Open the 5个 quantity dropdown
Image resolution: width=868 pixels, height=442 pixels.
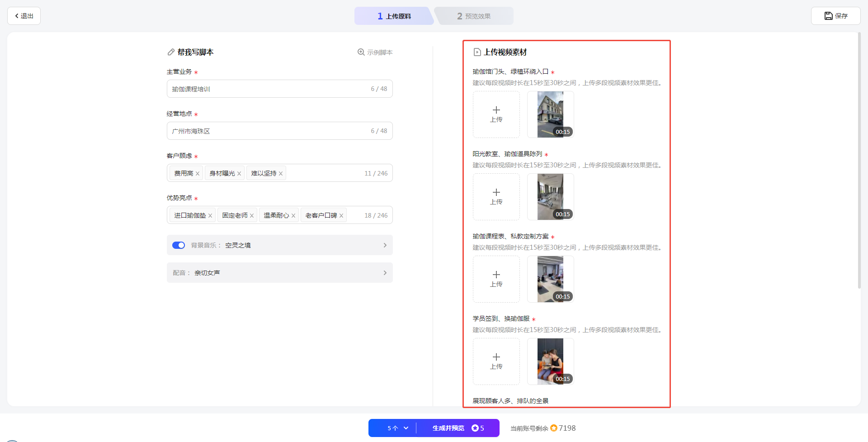[397, 428]
